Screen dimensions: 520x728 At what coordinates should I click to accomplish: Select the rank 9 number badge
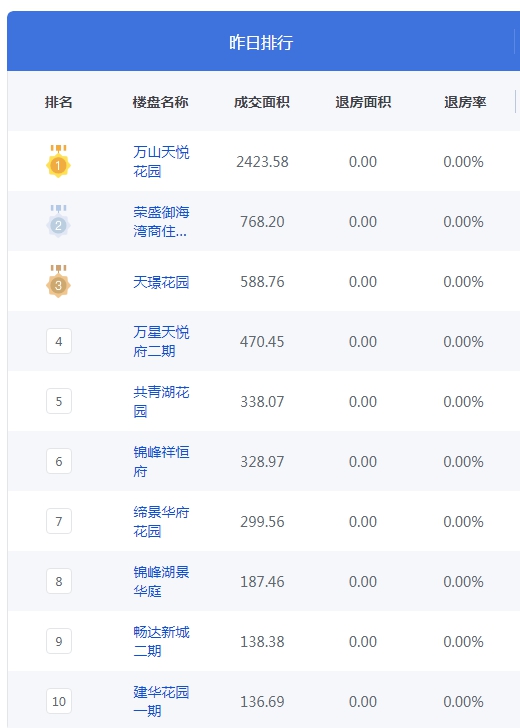59,641
